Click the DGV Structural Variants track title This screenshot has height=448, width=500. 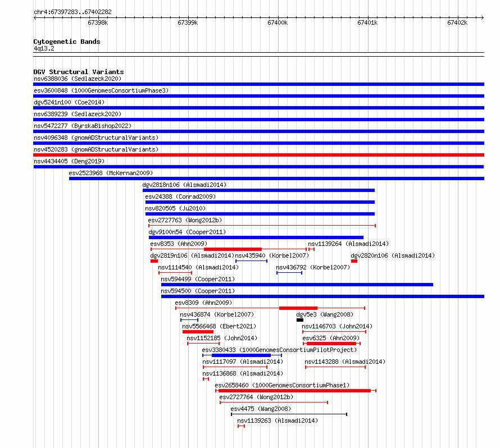click(x=79, y=72)
